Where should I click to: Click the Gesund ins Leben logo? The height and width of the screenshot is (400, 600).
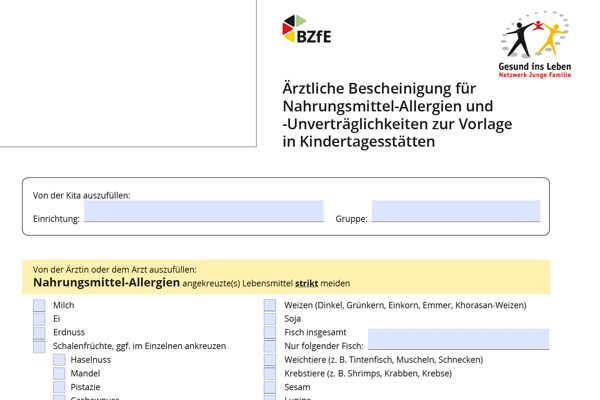pyautogui.click(x=535, y=44)
